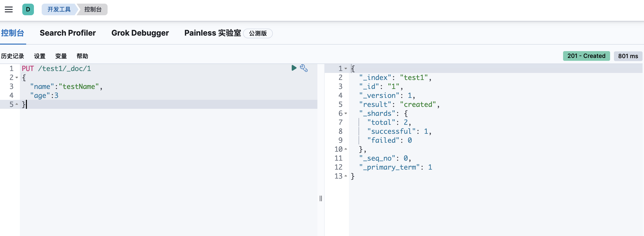Switch to the Search Profiler tab
The height and width of the screenshot is (236, 644).
click(68, 33)
